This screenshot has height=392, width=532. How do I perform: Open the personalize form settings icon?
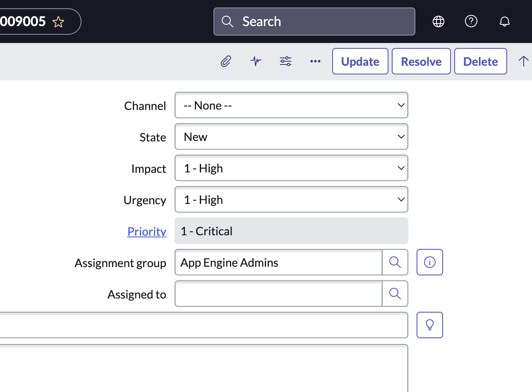pyautogui.click(x=285, y=61)
